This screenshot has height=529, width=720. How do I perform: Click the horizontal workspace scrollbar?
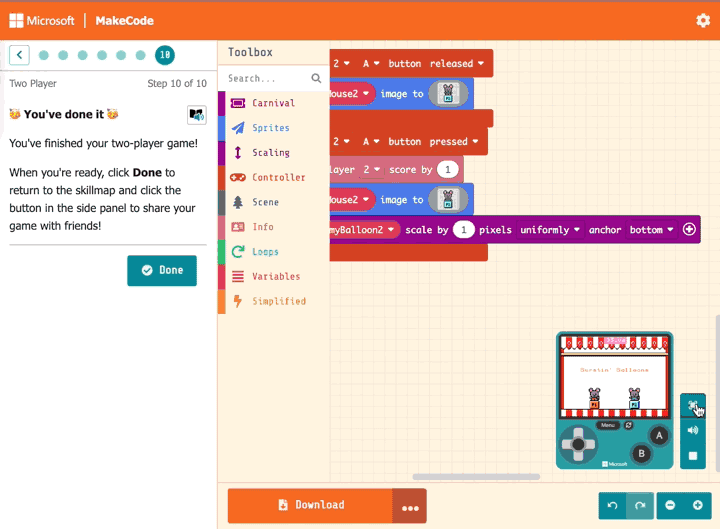[x=476, y=477]
